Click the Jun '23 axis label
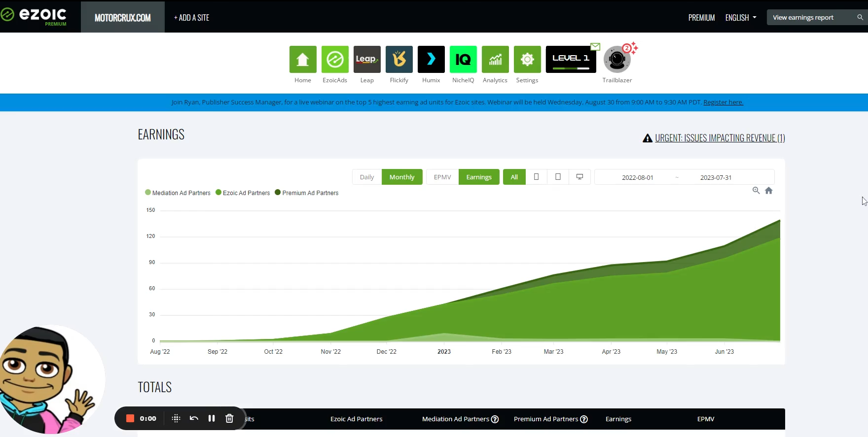Image resolution: width=868 pixels, height=437 pixels. pyautogui.click(x=724, y=351)
